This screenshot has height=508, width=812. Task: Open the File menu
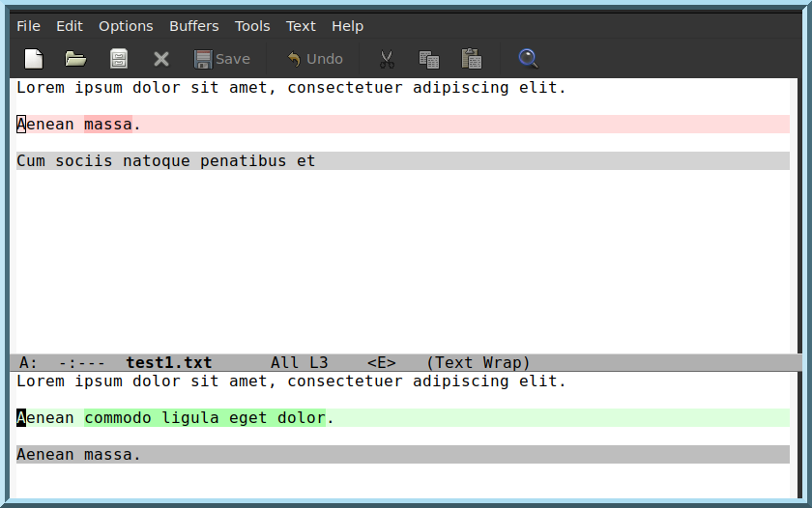[x=28, y=26]
